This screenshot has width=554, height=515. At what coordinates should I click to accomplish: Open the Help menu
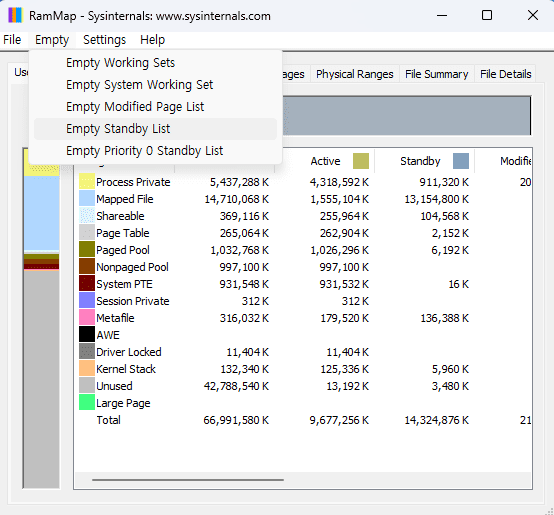[152, 40]
